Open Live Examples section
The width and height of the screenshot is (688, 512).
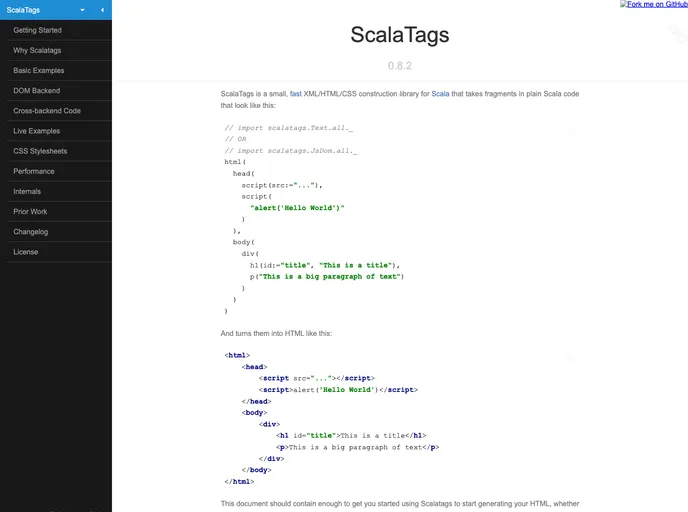[59, 131]
